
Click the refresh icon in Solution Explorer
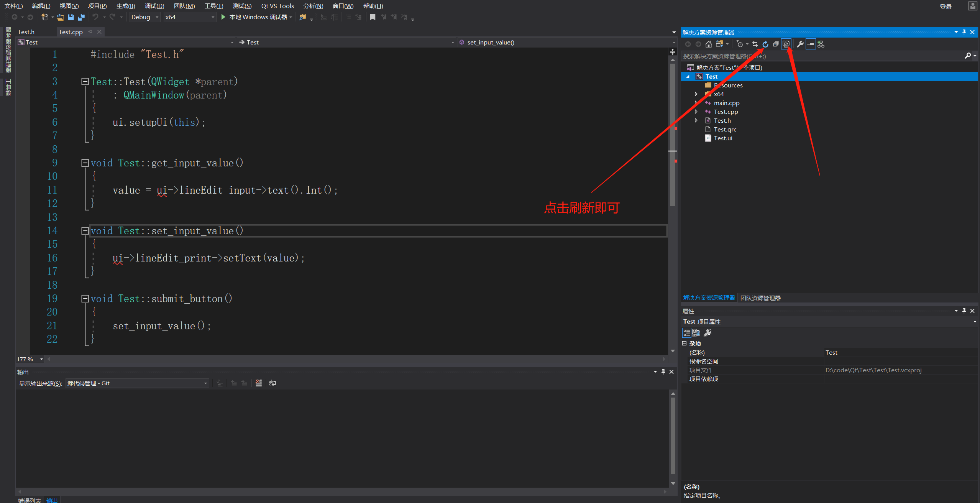765,44
